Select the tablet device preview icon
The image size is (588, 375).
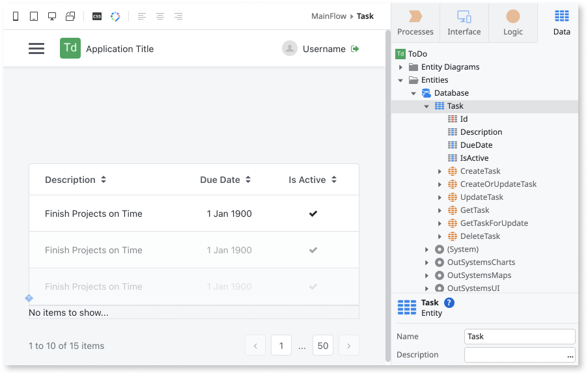click(x=34, y=16)
